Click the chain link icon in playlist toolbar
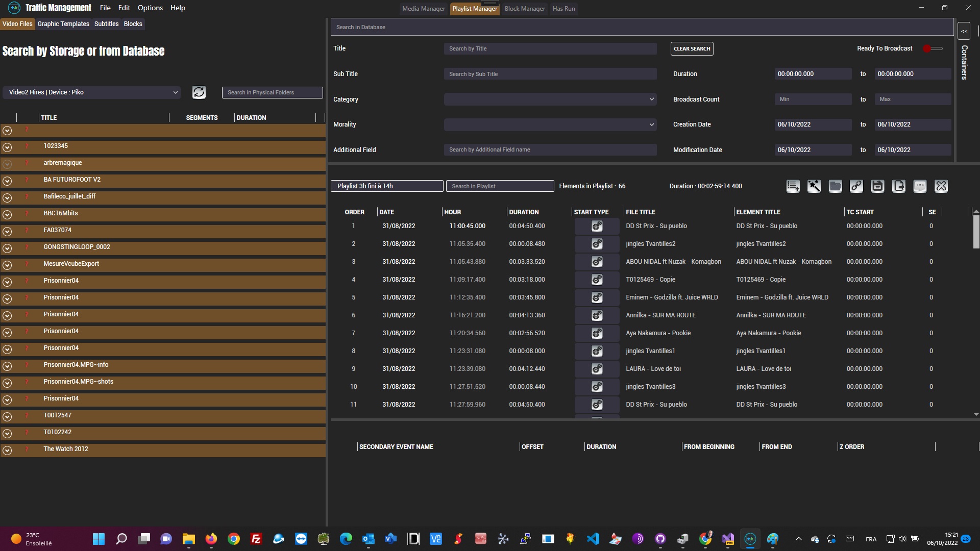The width and height of the screenshot is (980, 551). coord(856,186)
